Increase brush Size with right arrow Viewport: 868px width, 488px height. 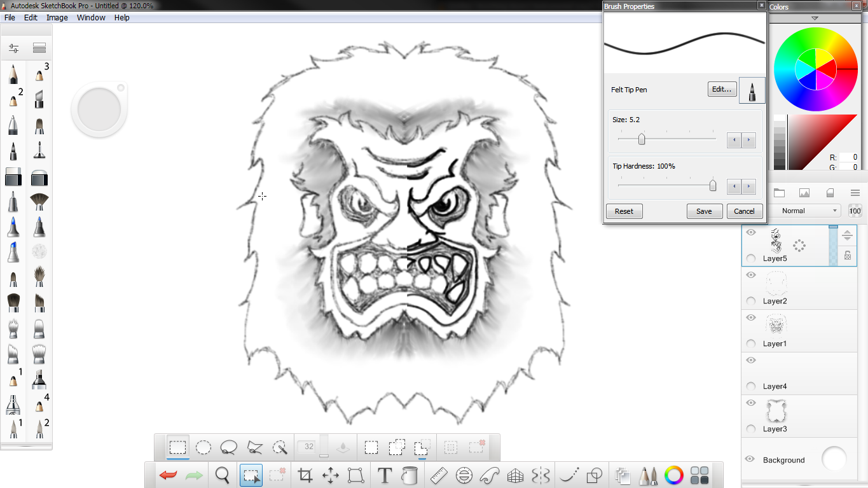[x=748, y=140]
